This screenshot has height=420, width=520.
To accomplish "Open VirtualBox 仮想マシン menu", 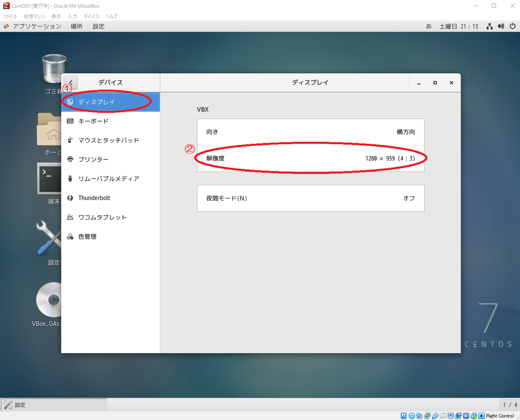I will (x=34, y=16).
